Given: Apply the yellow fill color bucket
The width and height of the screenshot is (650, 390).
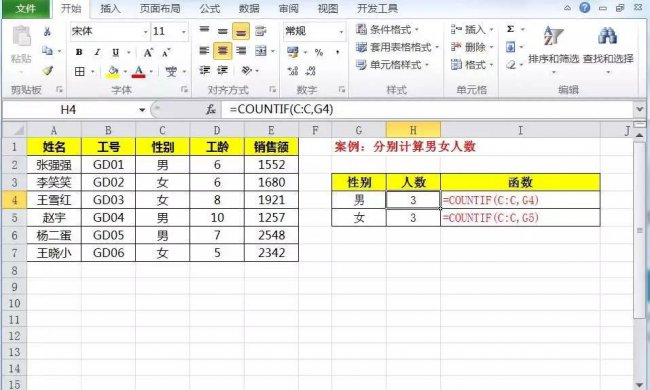Looking at the screenshot, I should click(113, 72).
